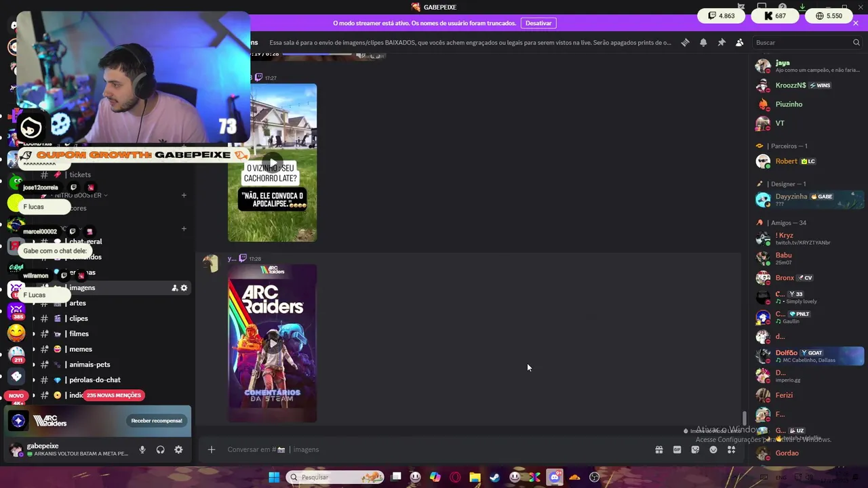Click the chat scrollbar thumb
Viewport: 868px width, 488px height.
745,419
